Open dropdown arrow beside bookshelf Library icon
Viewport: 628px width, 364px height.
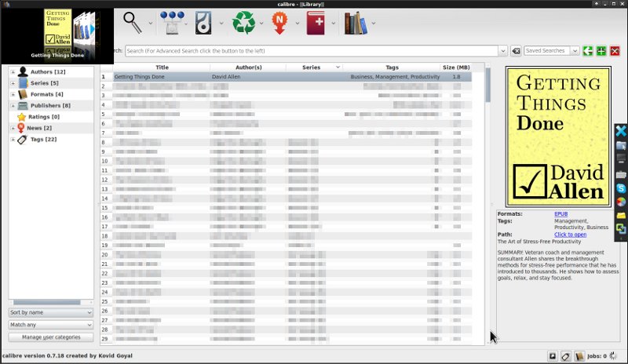coord(374,24)
